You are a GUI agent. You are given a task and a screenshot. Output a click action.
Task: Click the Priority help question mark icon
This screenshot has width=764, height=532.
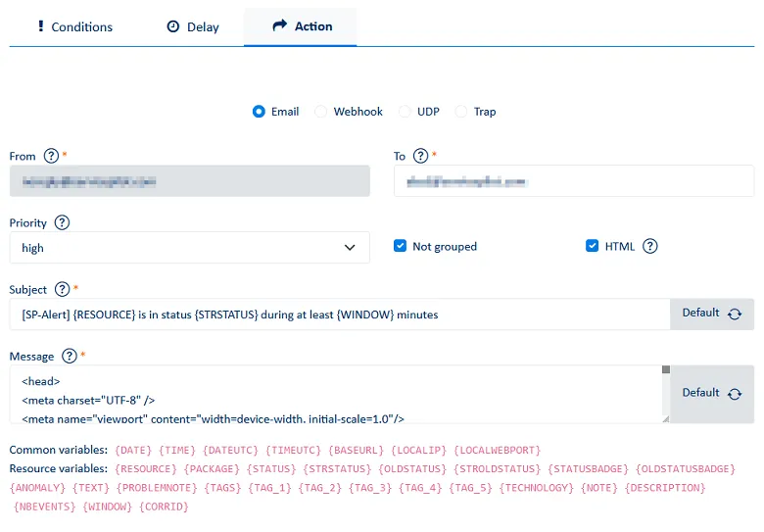[x=62, y=222]
